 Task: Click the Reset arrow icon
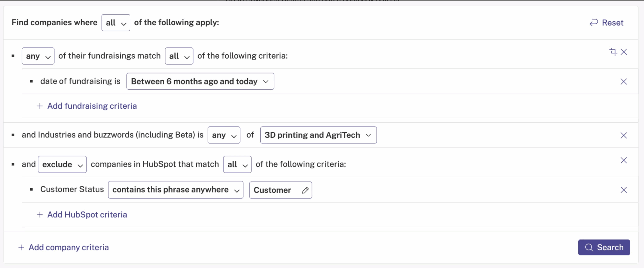click(594, 23)
